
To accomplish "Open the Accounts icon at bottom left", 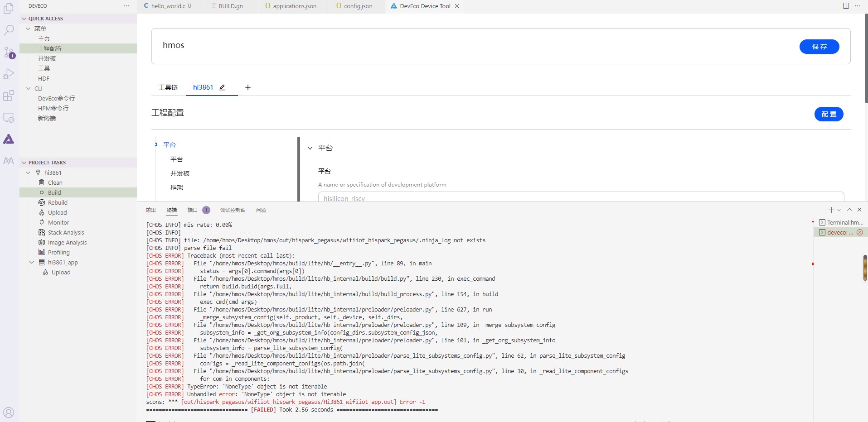I will 9,412.
